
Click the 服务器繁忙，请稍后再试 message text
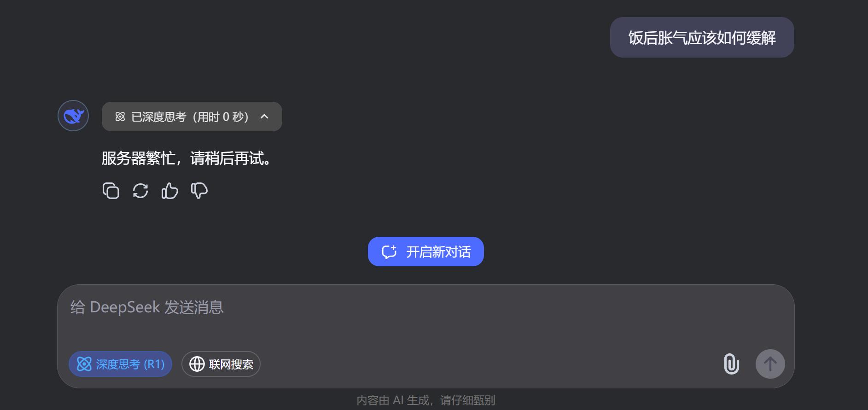tap(186, 158)
